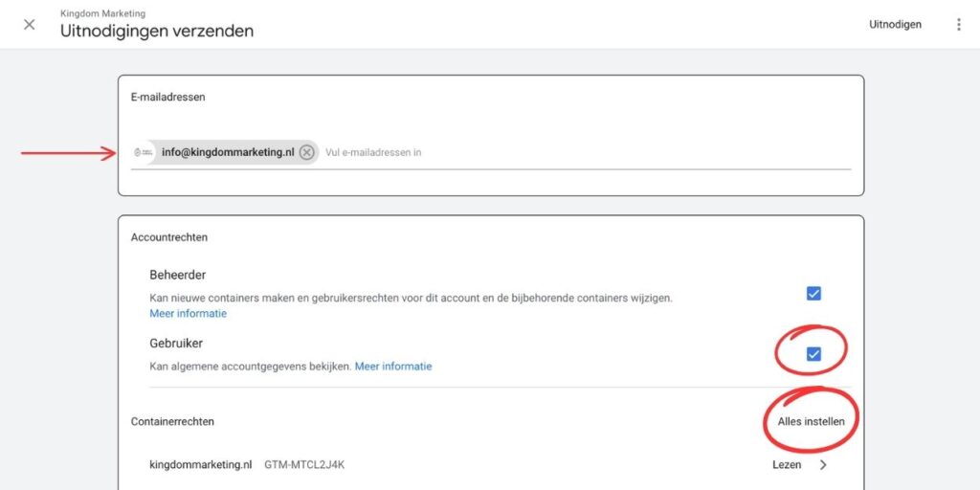Click the Containerrechten section heading
Screen dimensions: 980x490
coord(172,421)
